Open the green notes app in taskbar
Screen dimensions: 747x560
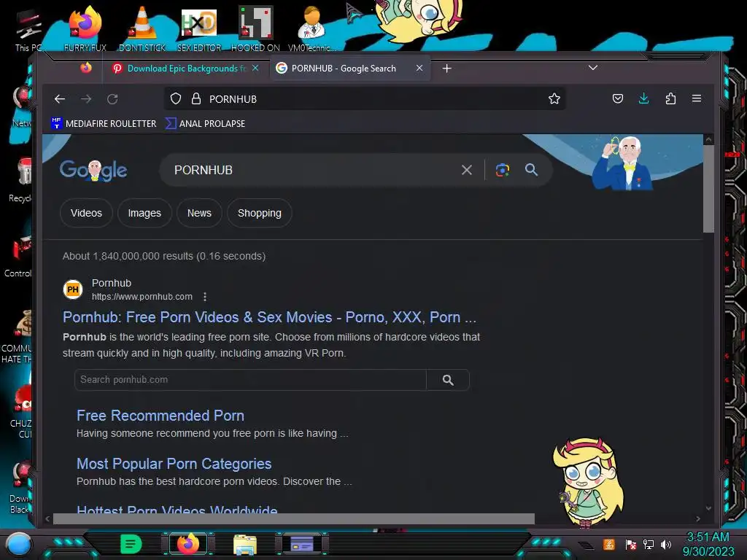point(131,544)
